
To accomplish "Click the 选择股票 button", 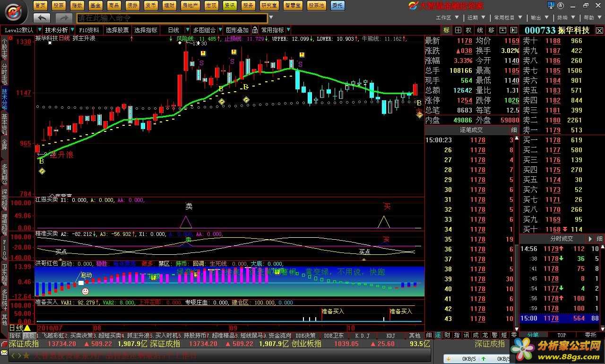I will coord(117,30).
